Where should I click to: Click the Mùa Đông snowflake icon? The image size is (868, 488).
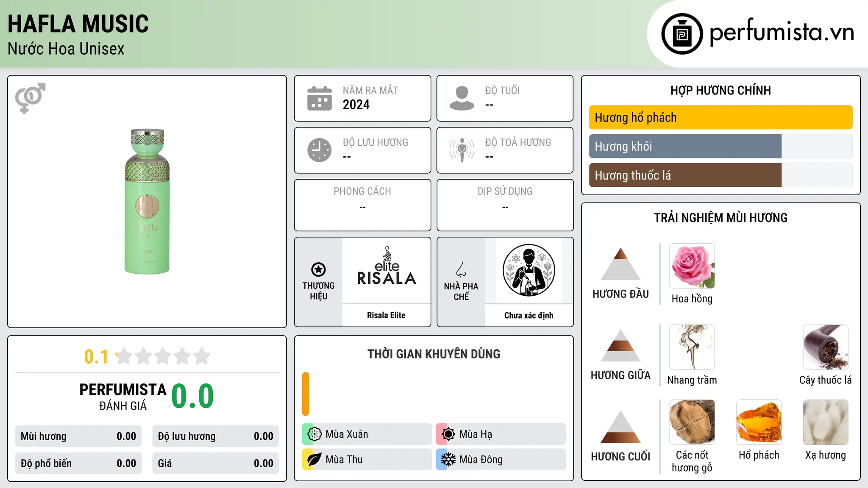pyautogui.click(x=448, y=460)
